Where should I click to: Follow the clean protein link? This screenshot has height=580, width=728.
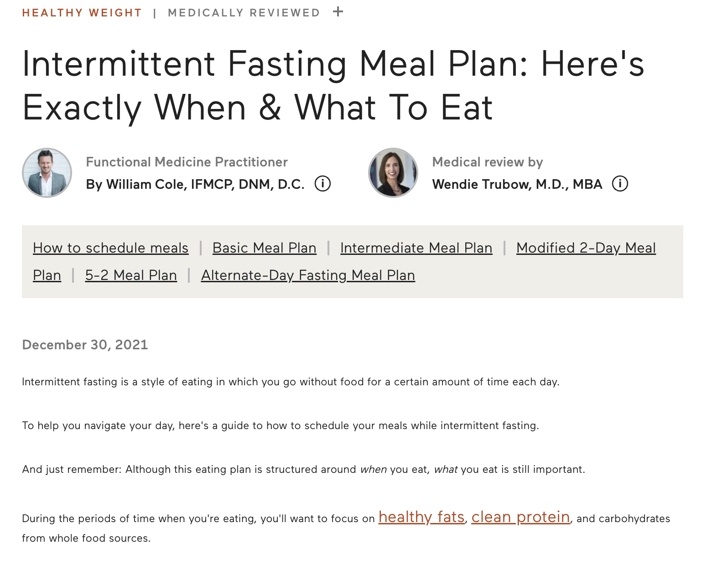point(520,517)
